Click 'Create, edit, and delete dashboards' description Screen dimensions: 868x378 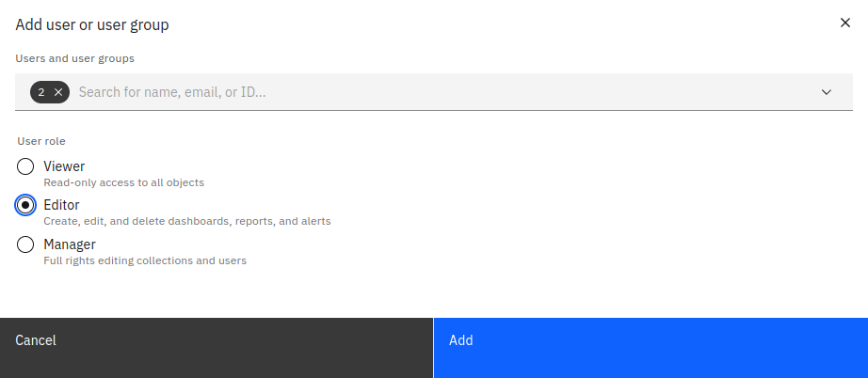point(186,222)
